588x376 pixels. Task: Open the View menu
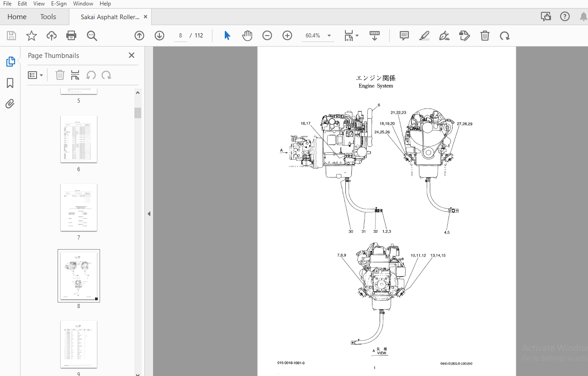39,4
